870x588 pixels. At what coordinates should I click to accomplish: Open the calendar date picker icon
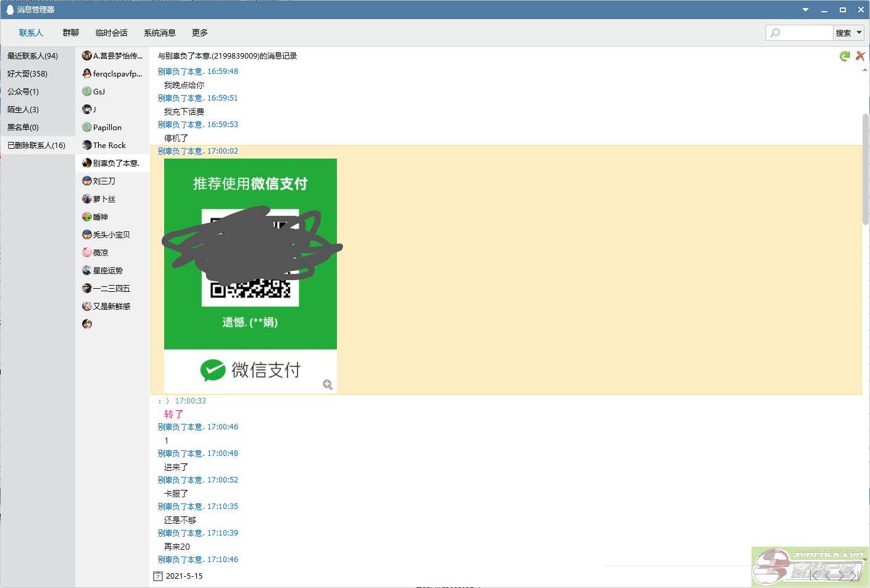pos(158,576)
